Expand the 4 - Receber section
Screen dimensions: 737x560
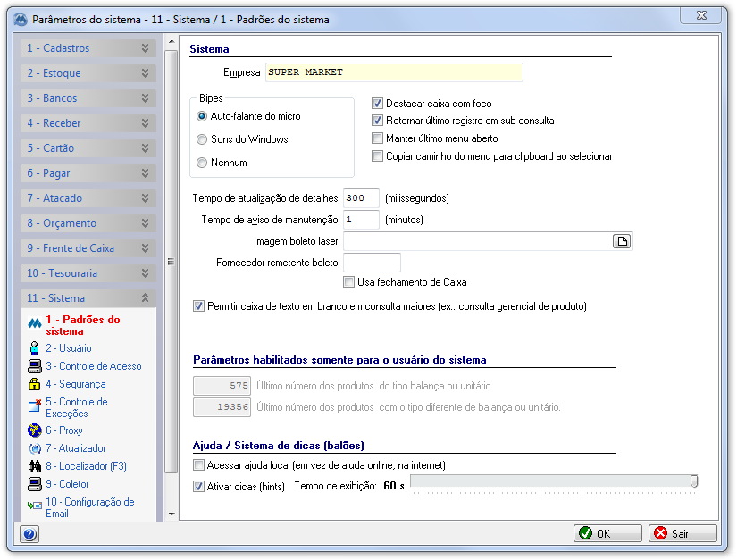88,123
